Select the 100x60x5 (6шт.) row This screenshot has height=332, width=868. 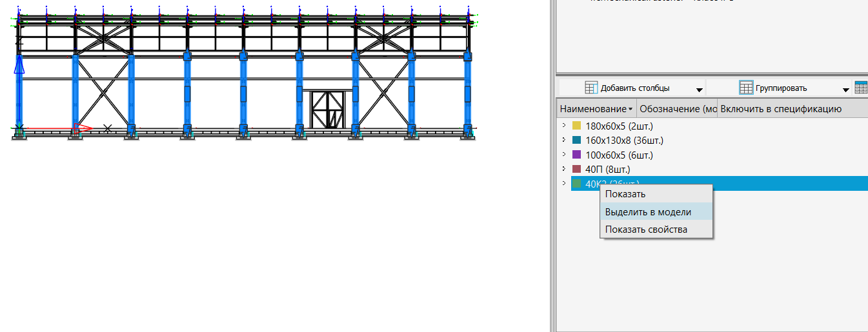(618, 155)
